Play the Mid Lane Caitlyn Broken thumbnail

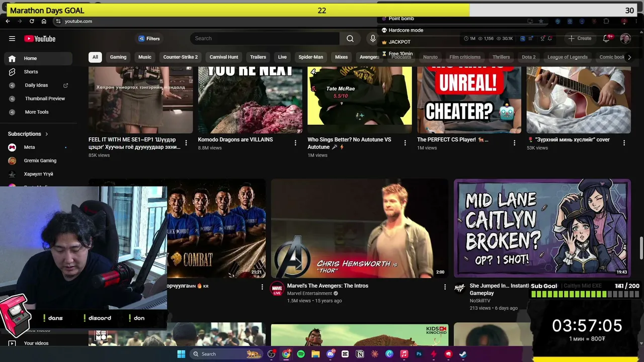[542, 229]
